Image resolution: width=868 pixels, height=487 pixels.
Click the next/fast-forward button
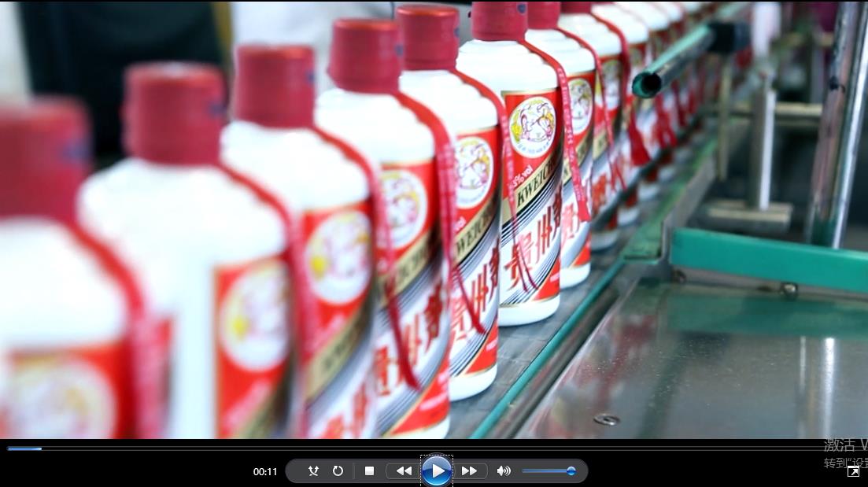(x=470, y=471)
